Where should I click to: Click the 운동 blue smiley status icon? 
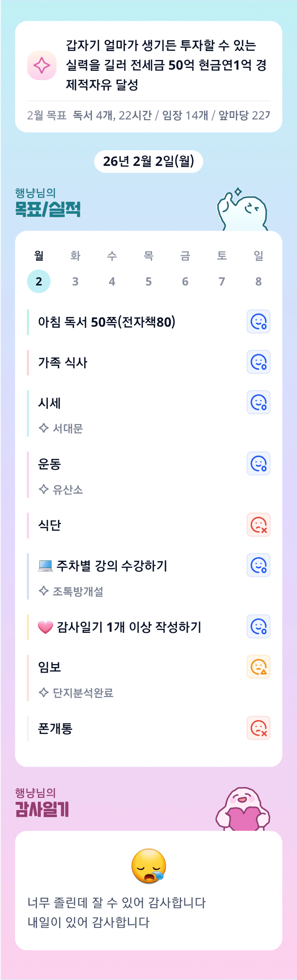pos(258,463)
